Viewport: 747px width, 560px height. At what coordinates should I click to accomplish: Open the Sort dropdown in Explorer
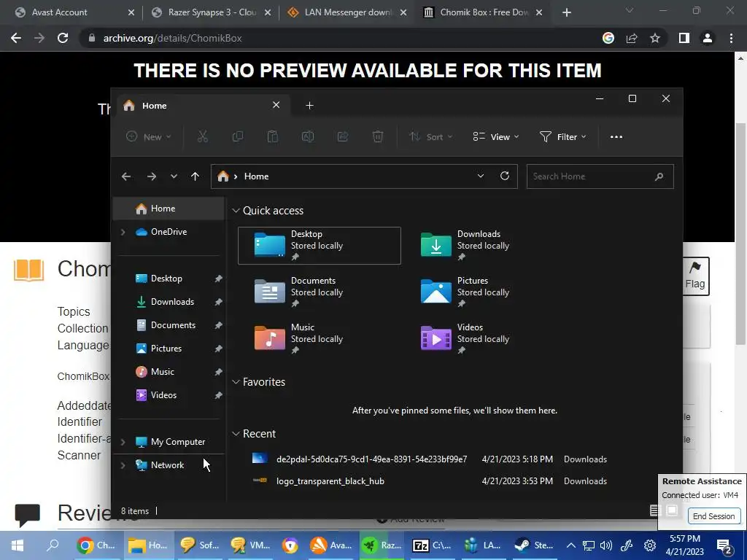click(430, 137)
